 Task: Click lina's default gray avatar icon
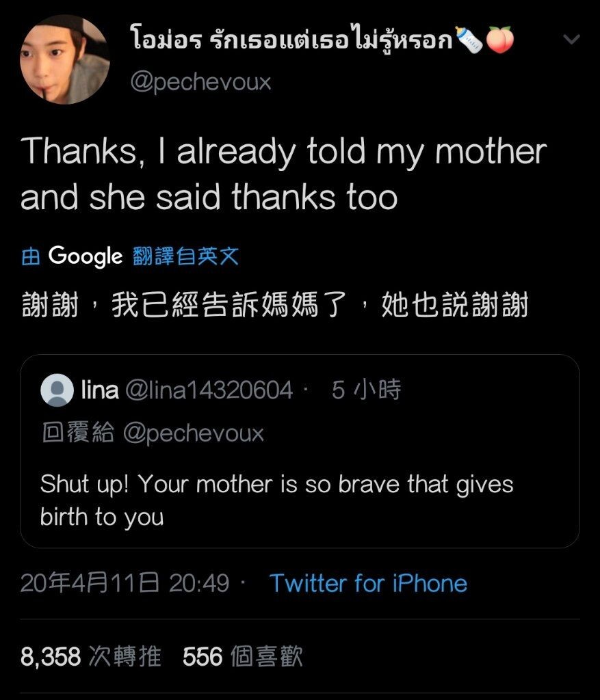[57, 391]
